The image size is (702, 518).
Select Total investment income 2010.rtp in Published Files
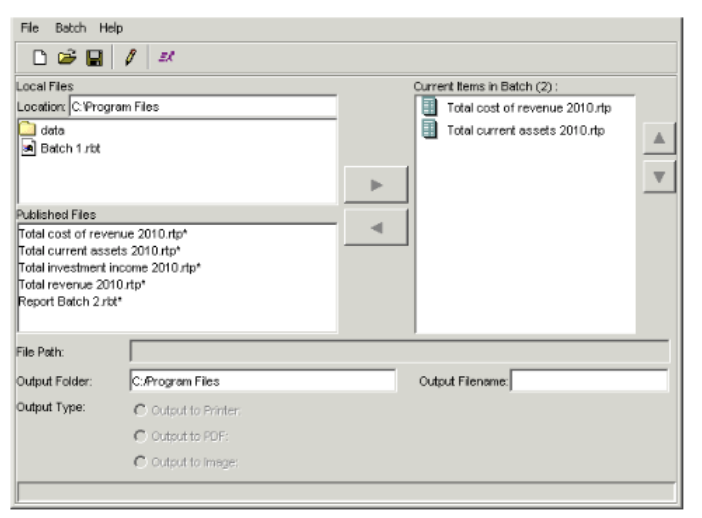(x=110, y=267)
